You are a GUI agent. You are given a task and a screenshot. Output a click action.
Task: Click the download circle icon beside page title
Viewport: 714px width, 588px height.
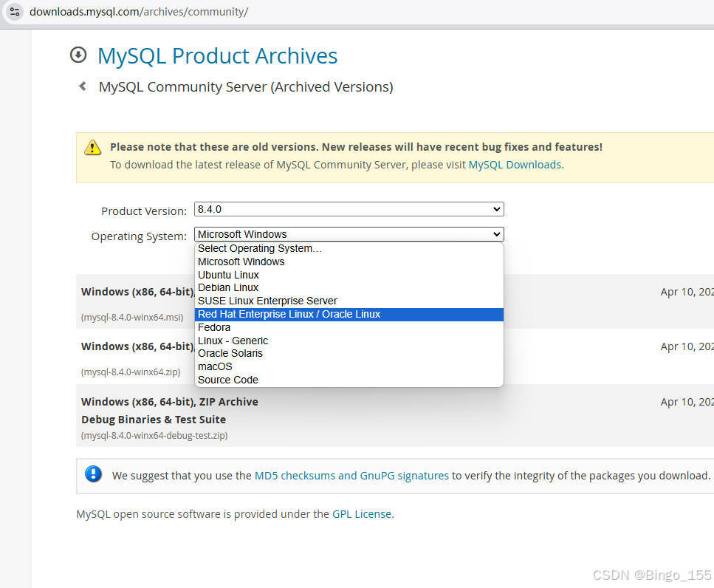78,55
